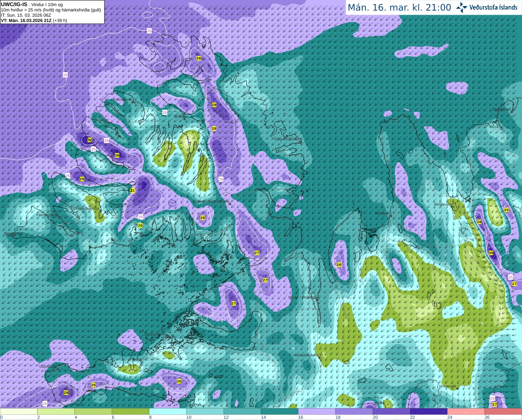522x420 pixels.
Task: Click the Veðurstofa Íslands logo
Action: [x=487, y=7]
